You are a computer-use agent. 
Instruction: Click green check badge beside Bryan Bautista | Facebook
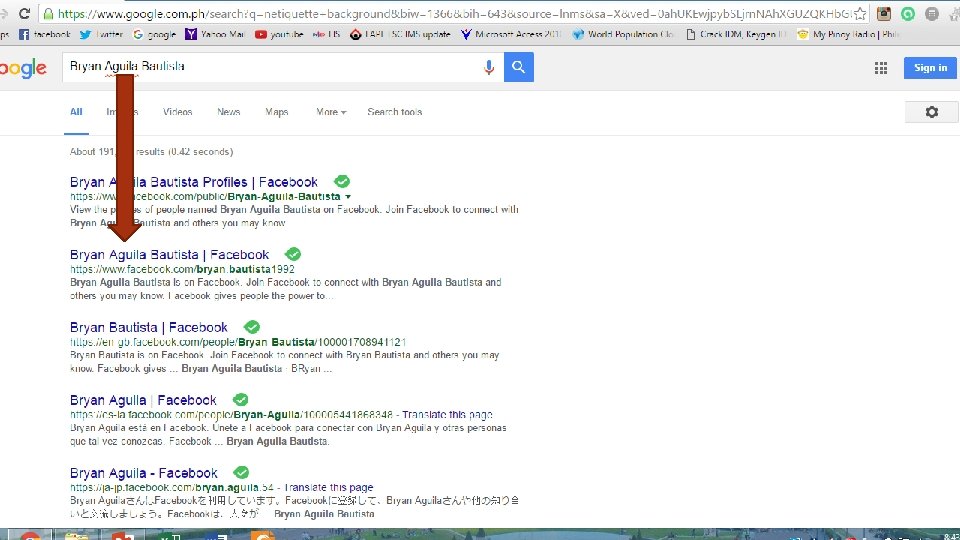[x=252, y=327]
